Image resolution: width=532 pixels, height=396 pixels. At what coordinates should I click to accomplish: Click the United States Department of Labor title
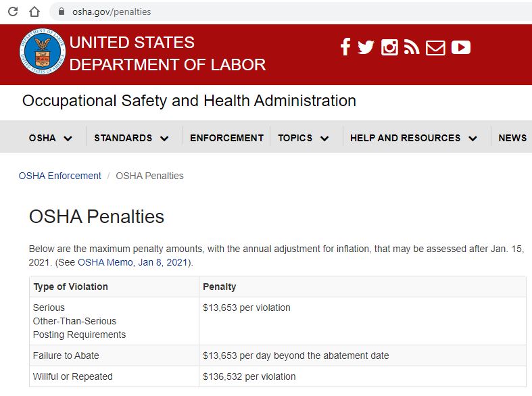click(167, 53)
